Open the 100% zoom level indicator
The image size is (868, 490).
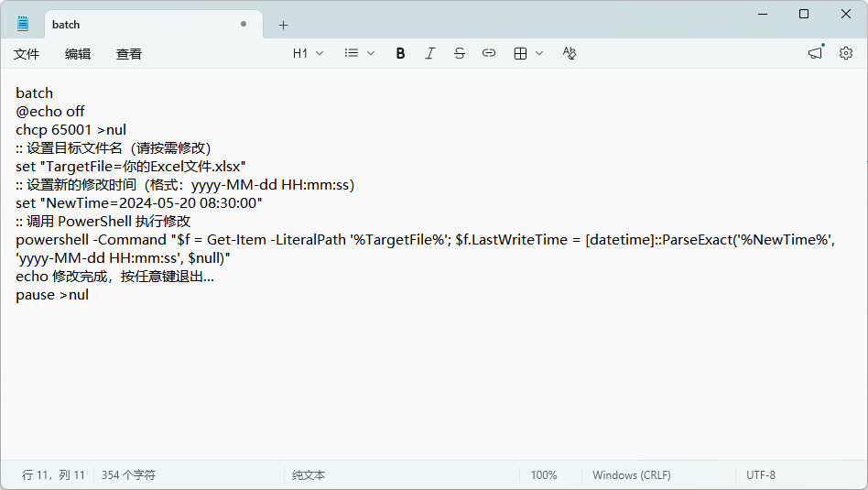point(544,475)
